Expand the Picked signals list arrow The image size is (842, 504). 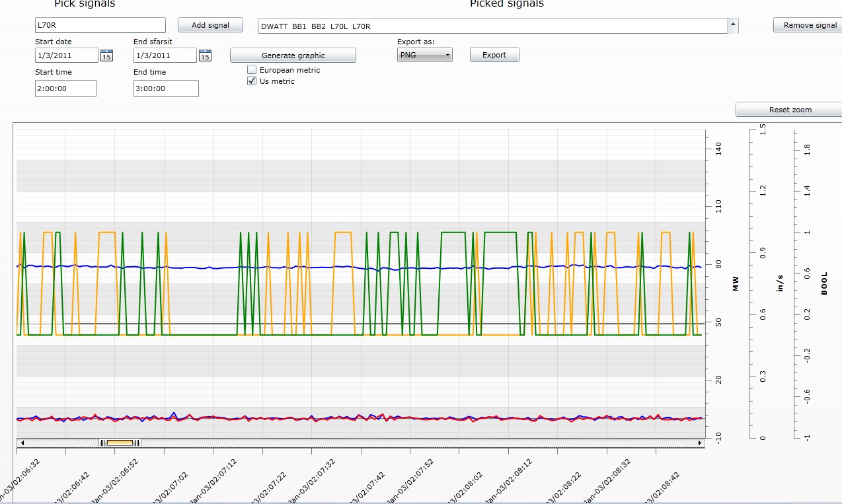coord(732,26)
